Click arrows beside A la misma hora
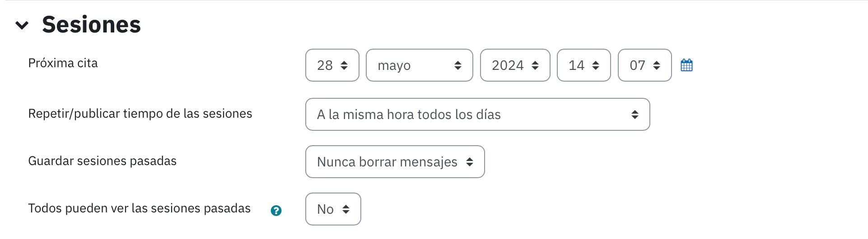The image size is (868, 239). pos(635,115)
